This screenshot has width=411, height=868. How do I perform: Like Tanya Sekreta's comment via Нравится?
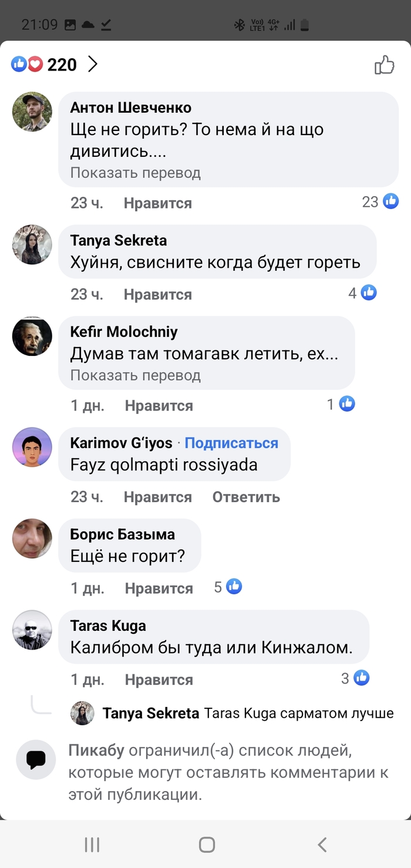pyautogui.click(x=157, y=294)
